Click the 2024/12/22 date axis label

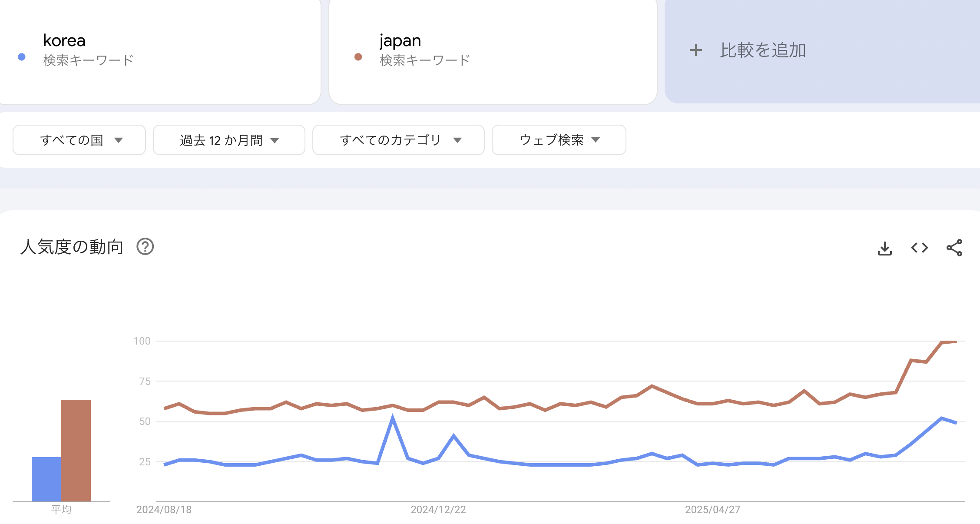coord(438,510)
